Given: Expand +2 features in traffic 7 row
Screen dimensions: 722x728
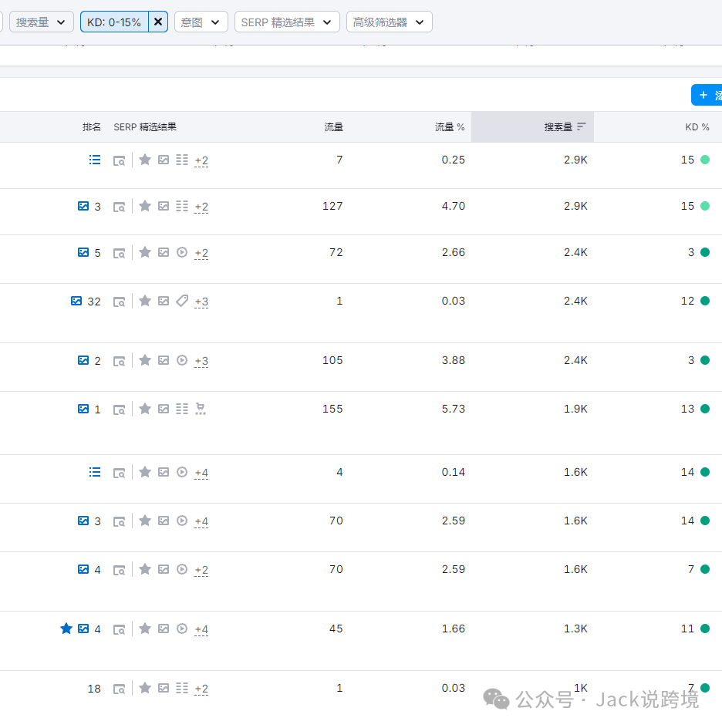Looking at the screenshot, I should pyautogui.click(x=201, y=160).
